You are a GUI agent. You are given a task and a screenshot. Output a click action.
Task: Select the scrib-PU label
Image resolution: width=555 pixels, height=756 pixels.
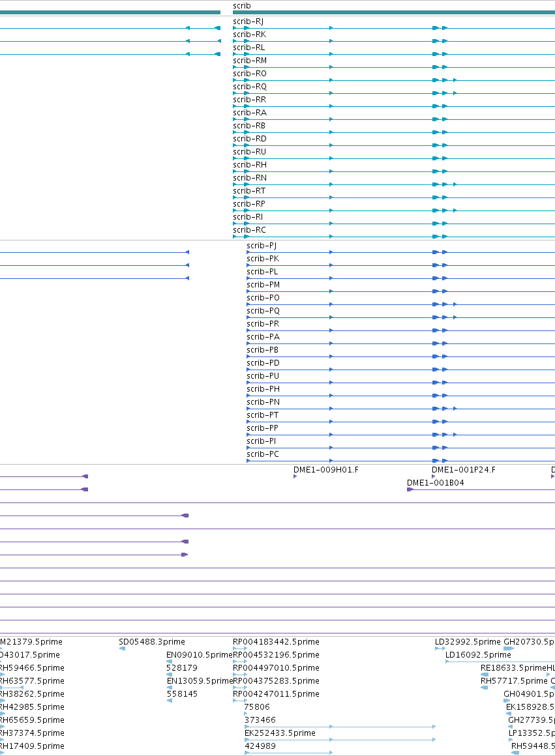pos(263,375)
